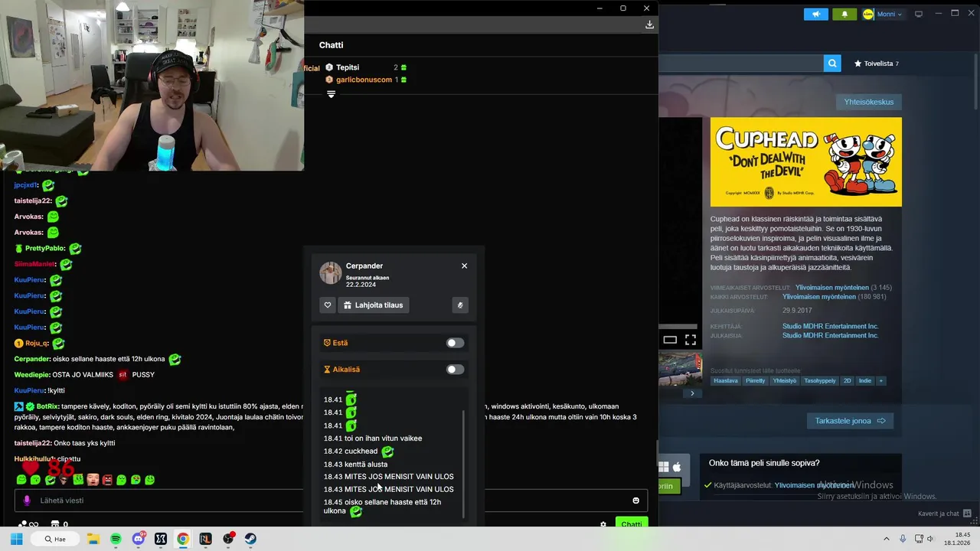Viewport: 980px width, 551px height.
Task: Select Tepitsi in the chat list
Action: [x=348, y=67]
